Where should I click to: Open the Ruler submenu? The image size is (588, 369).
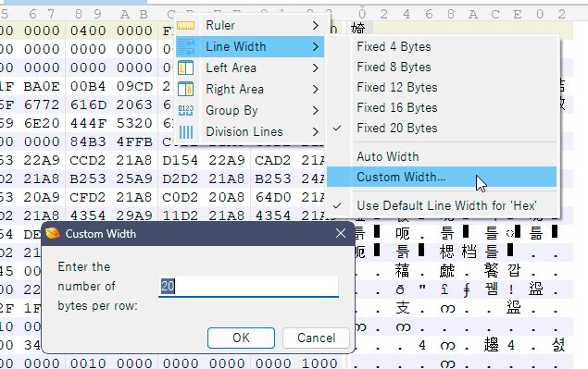250,26
